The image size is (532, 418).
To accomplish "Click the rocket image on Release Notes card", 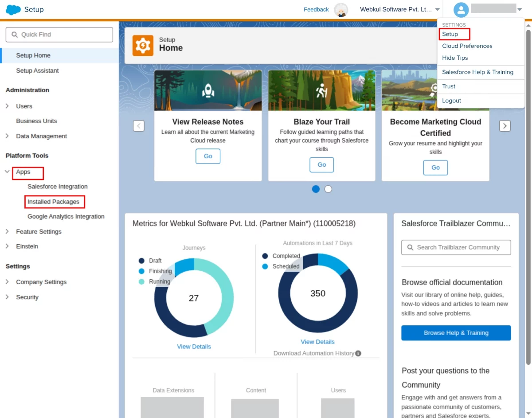I will (x=208, y=90).
